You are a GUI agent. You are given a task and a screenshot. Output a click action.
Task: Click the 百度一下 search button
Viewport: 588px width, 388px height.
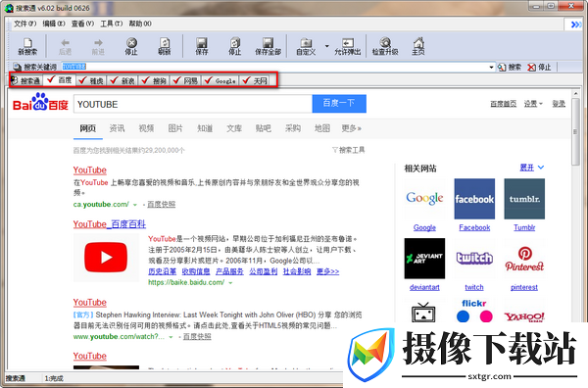pos(339,104)
